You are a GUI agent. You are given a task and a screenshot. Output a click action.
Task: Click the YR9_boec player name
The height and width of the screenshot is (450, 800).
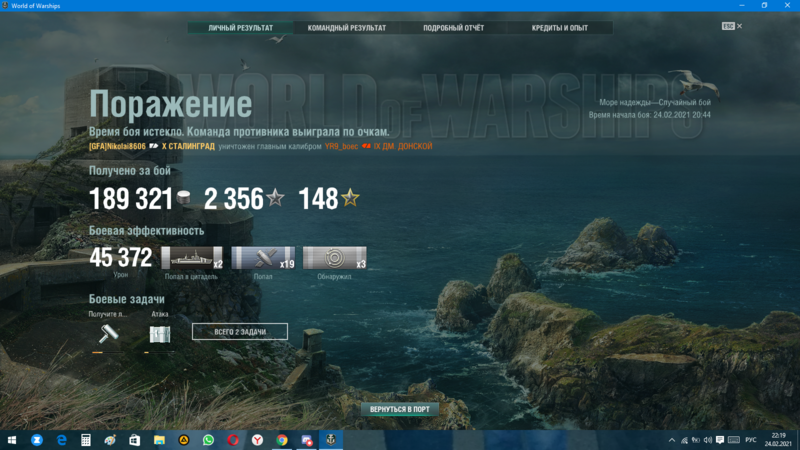[x=342, y=146]
